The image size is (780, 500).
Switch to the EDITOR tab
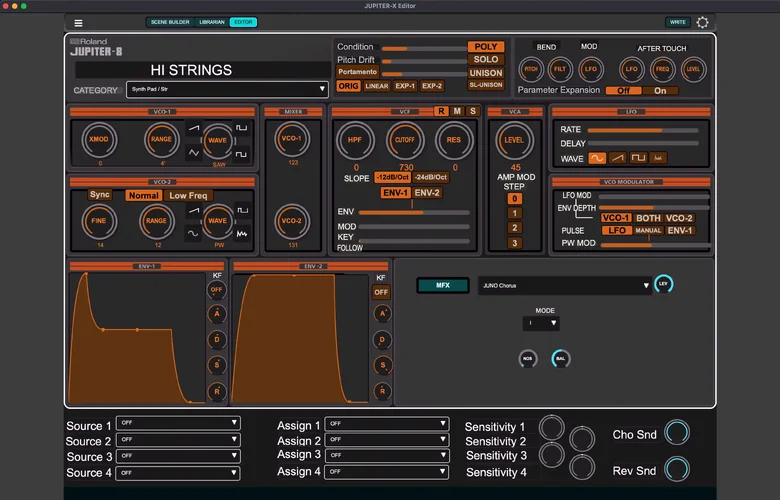(x=243, y=22)
